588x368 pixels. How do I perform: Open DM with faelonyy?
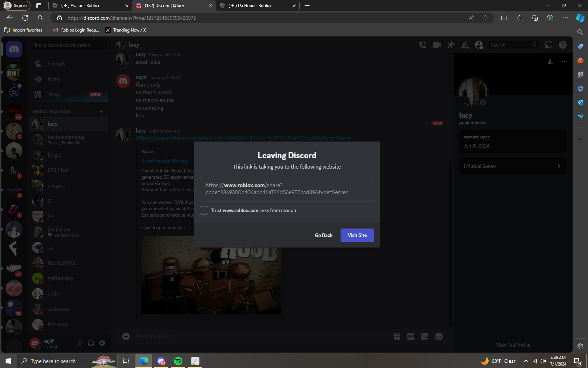point(69,324)
